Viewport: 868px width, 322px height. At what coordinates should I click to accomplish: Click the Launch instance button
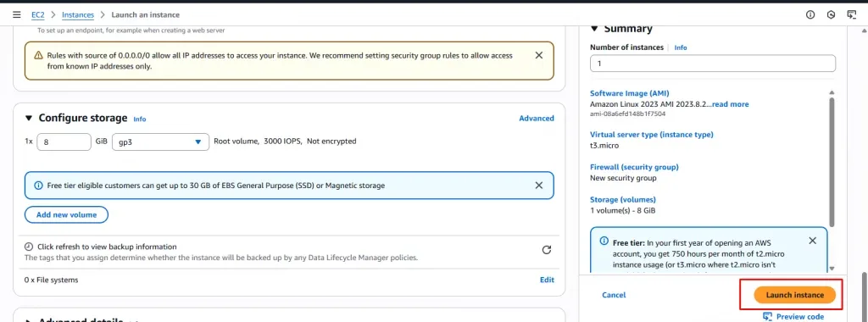click(x=794, y=295)
